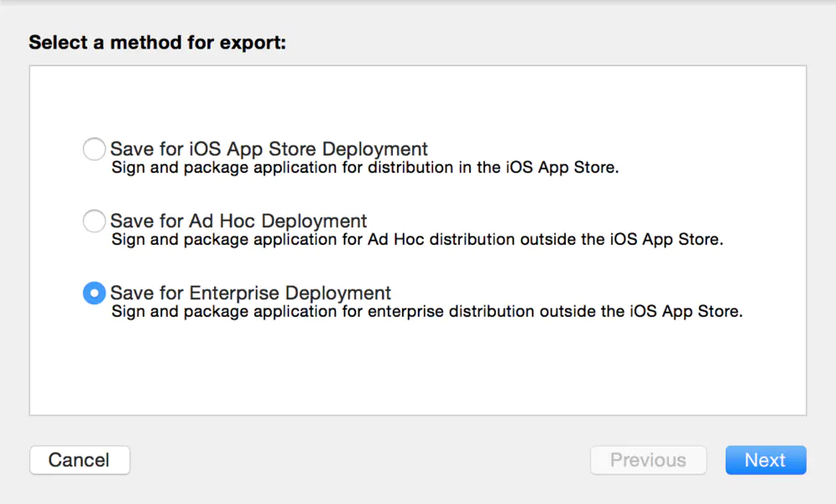
Task: Select the iOS App Store Deployment radio button
Action: (94, 149)
